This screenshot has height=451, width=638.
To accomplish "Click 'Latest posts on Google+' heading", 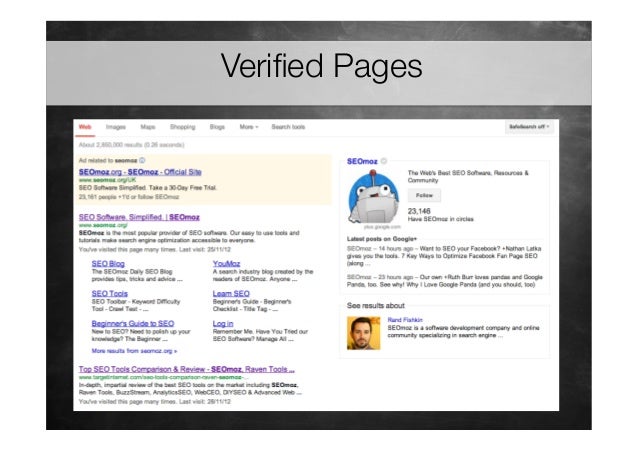I will coord(382,239).
